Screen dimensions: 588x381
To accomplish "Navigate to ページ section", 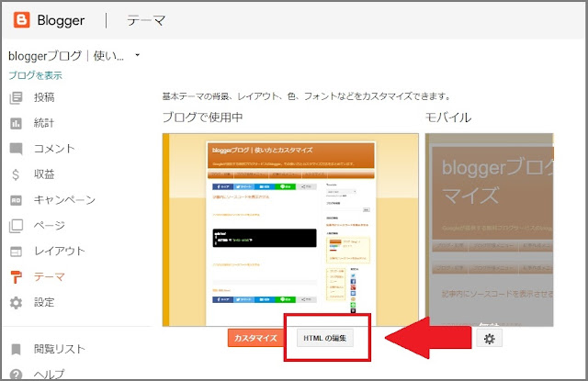I will pyautogui.click(x=49, y=225).
